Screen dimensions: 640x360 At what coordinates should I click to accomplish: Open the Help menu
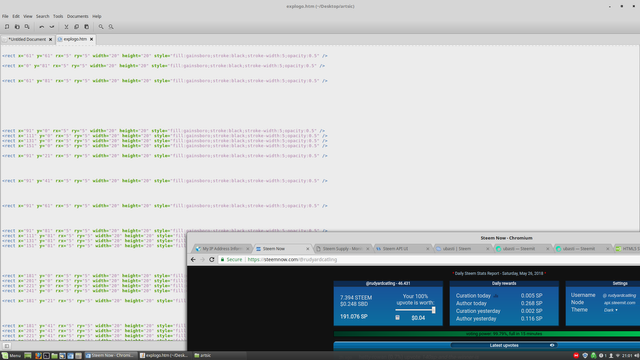97,16
